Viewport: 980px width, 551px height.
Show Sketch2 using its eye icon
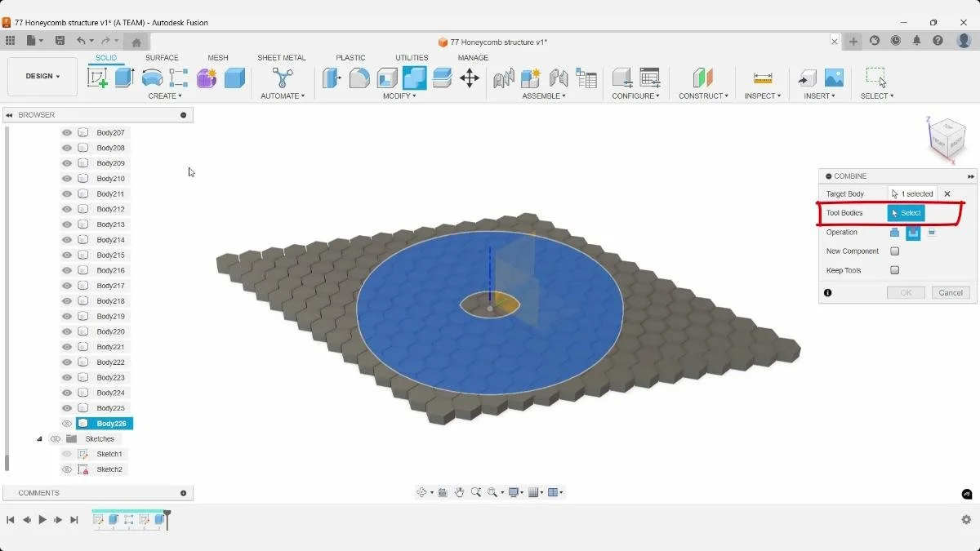67,469
